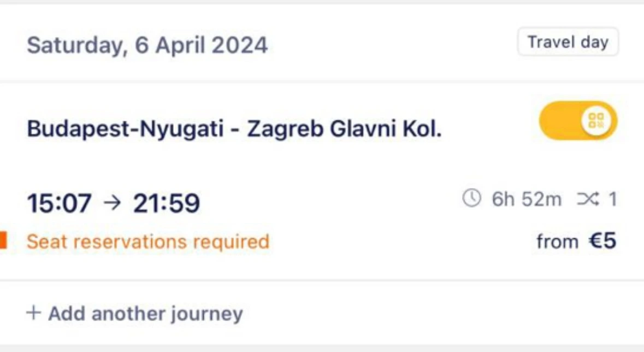Viewport: 644px width, 352px height.
Task: Open the Seat reservations required notice
Action: (148, 241)
